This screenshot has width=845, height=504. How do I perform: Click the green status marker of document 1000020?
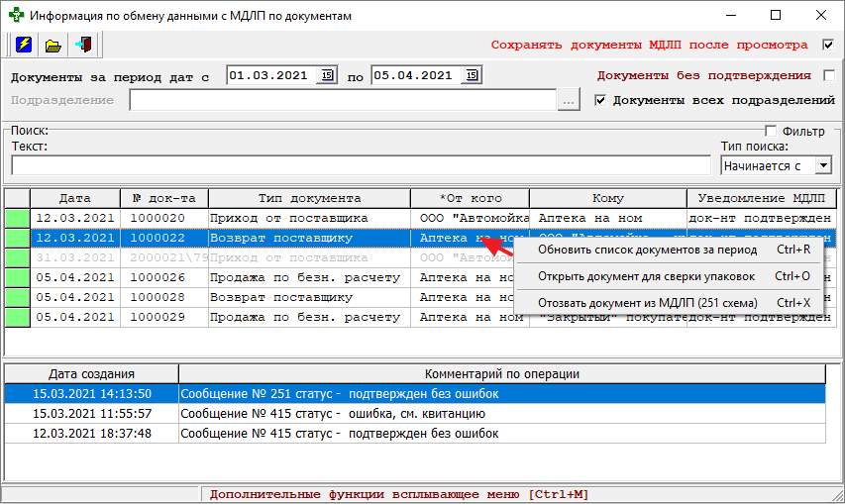tap(18, 218)
